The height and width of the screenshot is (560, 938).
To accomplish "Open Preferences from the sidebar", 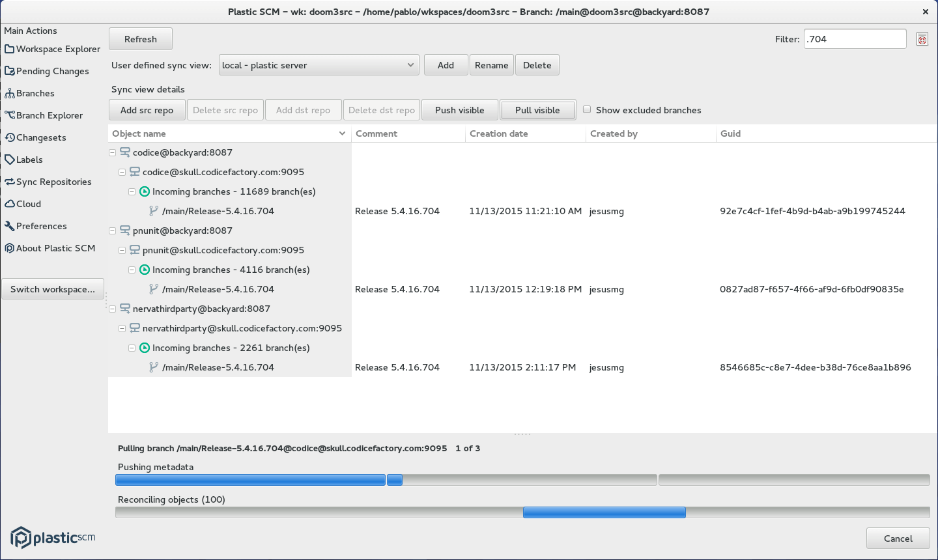I will [36, 226].
